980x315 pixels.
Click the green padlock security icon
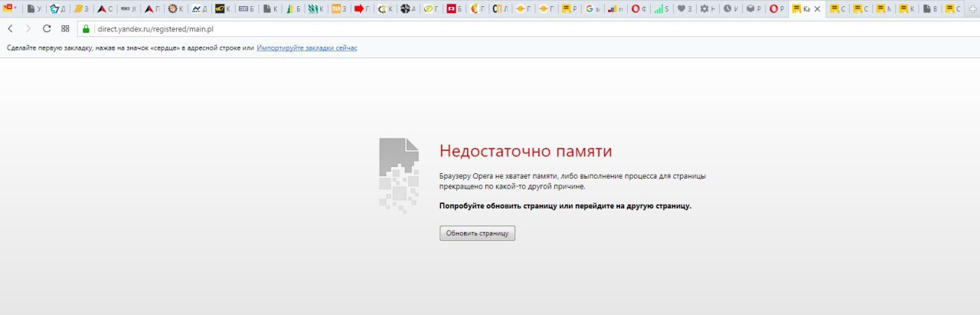point(86,28)
